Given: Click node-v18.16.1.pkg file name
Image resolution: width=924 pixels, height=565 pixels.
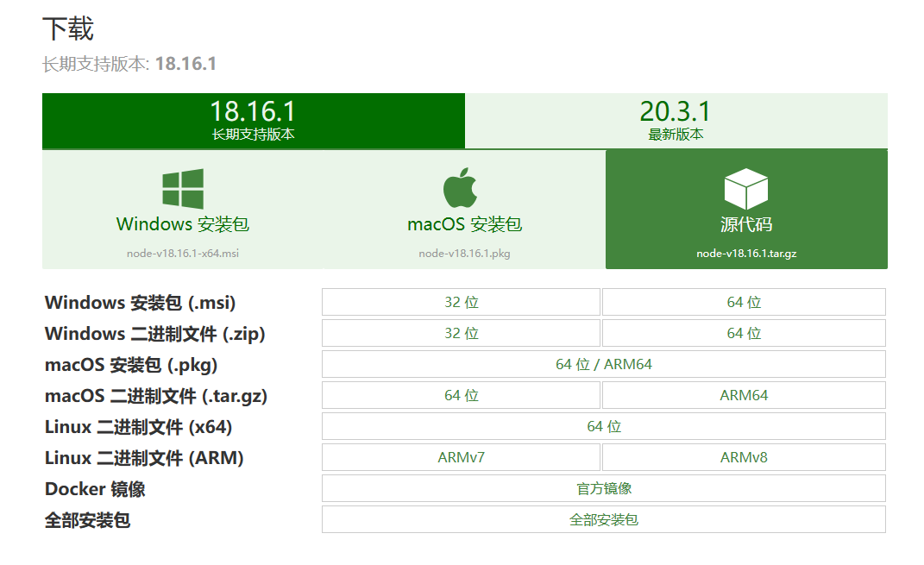Looking at the screenshot, I should (x=464, y=254).
